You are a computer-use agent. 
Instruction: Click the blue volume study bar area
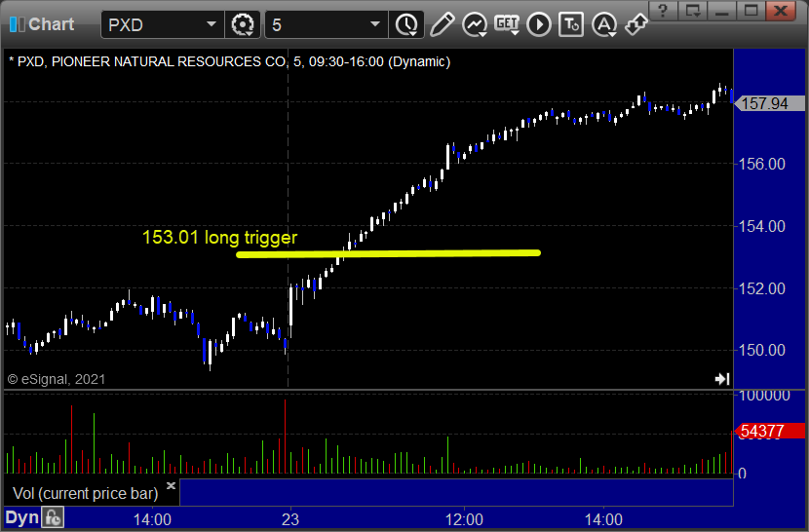[456, 492]
